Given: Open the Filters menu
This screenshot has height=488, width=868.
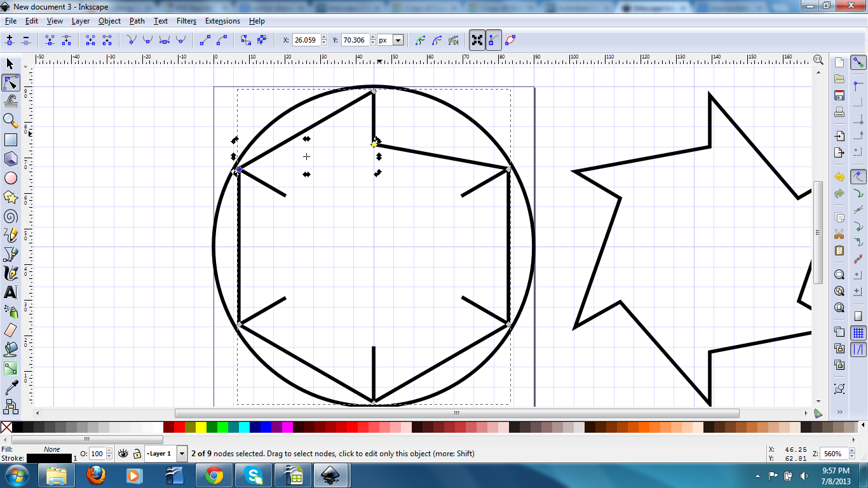Looking at the screenshot, I should [186, 21].
